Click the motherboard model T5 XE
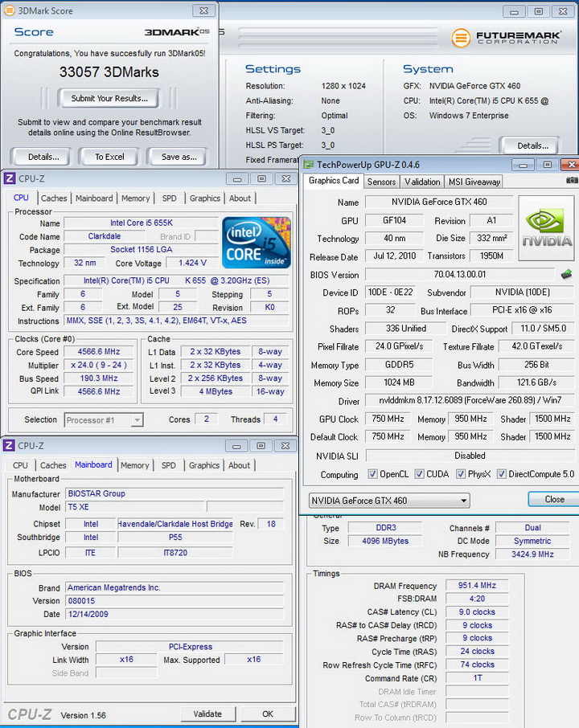Screen dimensions: 579x728 (x=135, y=507)
